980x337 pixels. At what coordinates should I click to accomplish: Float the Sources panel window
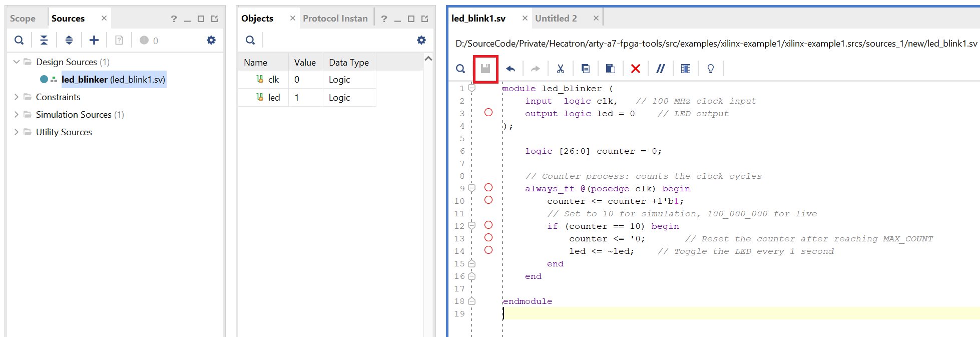215,19
